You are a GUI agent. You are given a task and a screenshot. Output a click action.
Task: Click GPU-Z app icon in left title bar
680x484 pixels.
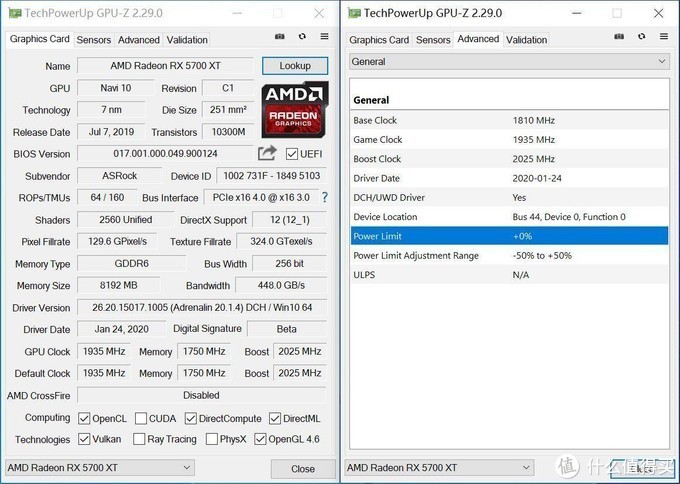[15, 13]
